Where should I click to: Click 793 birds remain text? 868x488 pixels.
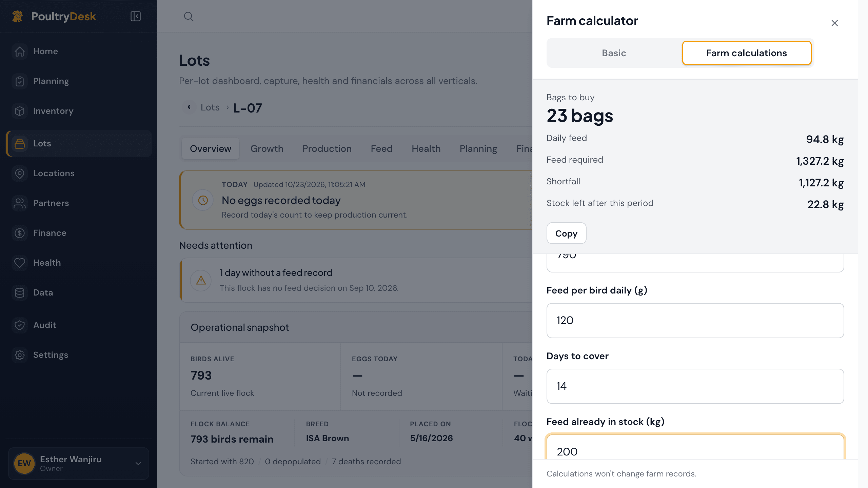[232, 439]
